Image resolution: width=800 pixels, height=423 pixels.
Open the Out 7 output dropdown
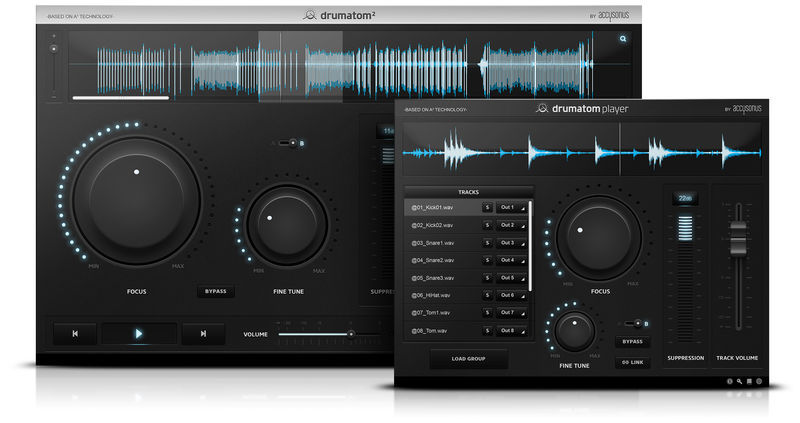click(511, 313)
